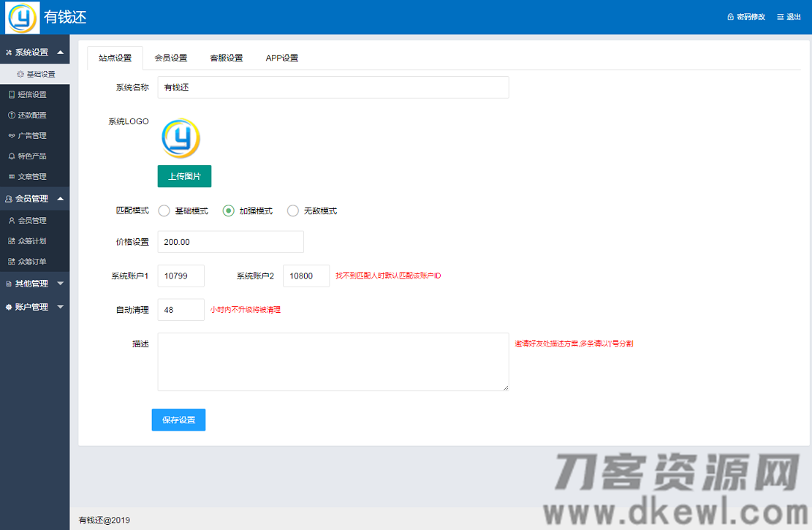Select the 基础模式 radio option
812x530 pixels.
click(164, 211)
